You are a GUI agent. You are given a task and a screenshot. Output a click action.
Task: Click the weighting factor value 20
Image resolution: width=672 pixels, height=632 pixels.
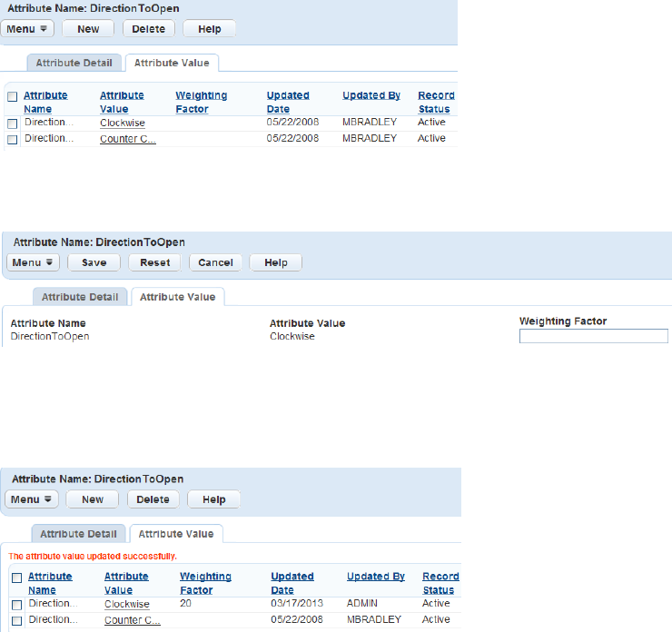[x=185, y=603]
